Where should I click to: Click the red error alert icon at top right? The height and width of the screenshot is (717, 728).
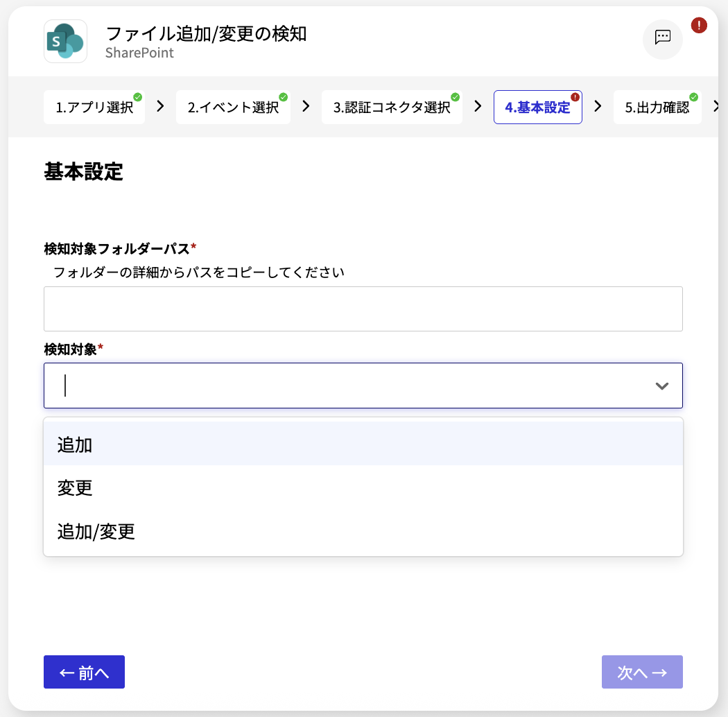coord(699,25)
